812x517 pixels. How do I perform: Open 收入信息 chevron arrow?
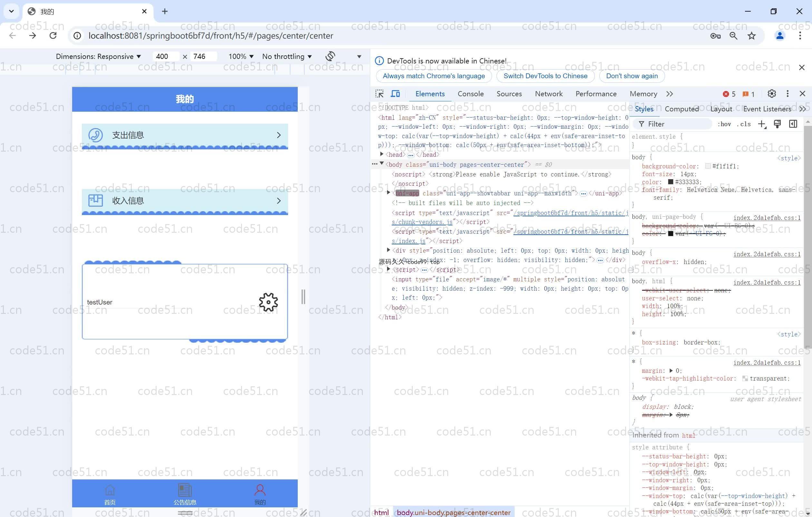[x=278, y=201]
